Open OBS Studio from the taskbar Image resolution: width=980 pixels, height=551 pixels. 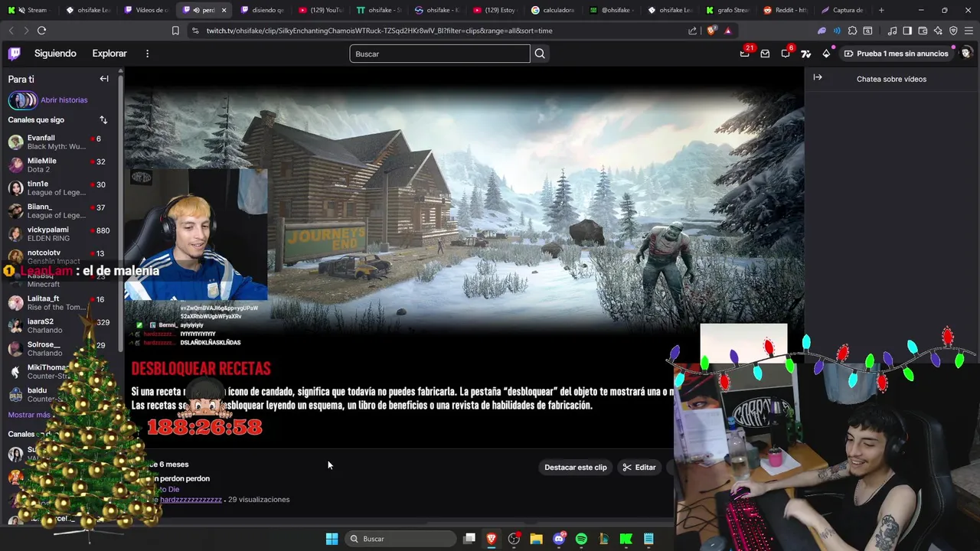(x=514, y=539)
